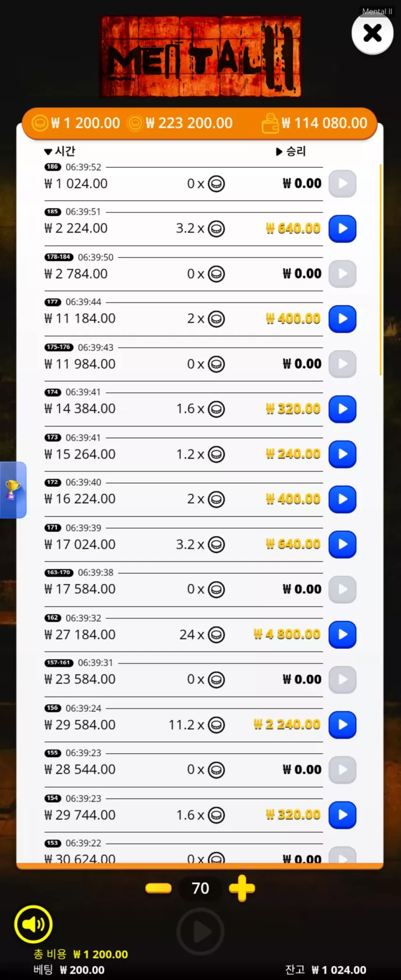The height and width of the screenshot is (980, 401).
Task: Replay round 154 from 06:39:23
Action: point(342,815)
